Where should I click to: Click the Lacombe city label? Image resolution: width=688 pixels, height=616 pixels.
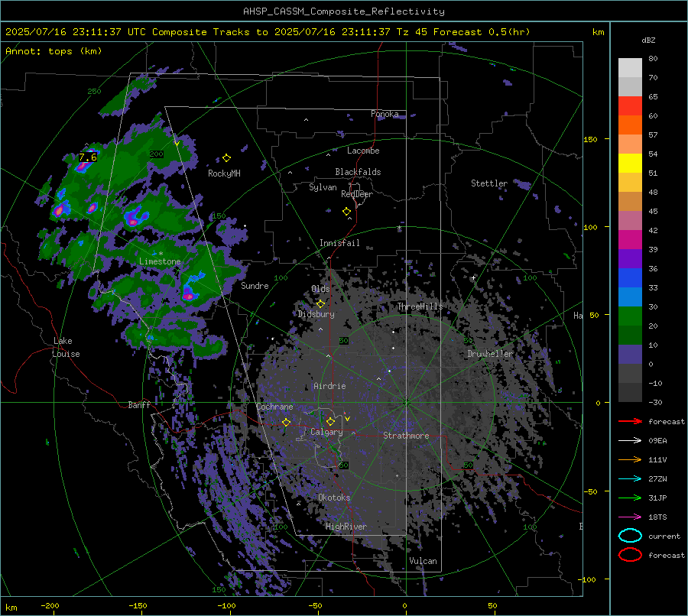pos(363,151)
